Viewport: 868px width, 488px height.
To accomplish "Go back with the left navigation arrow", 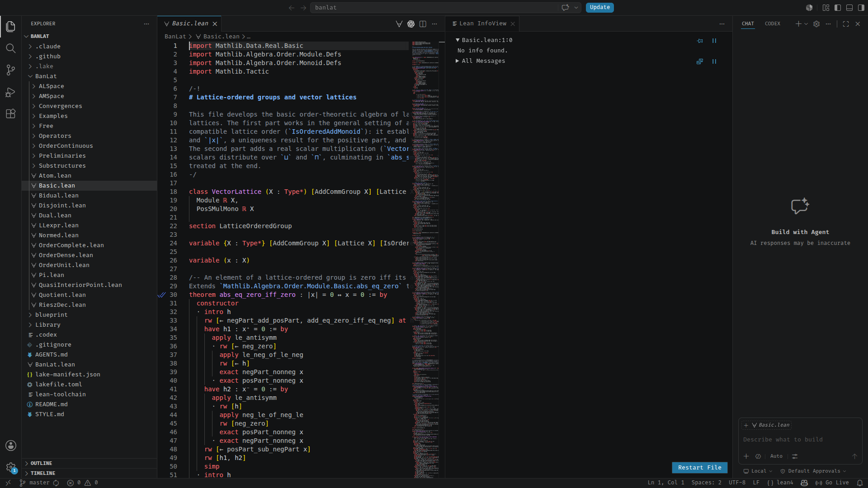I will [292, 8].
